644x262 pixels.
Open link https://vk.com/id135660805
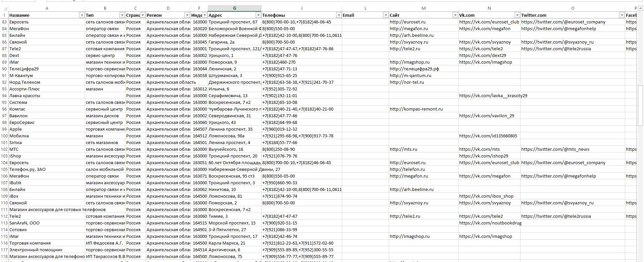[488, 136]
